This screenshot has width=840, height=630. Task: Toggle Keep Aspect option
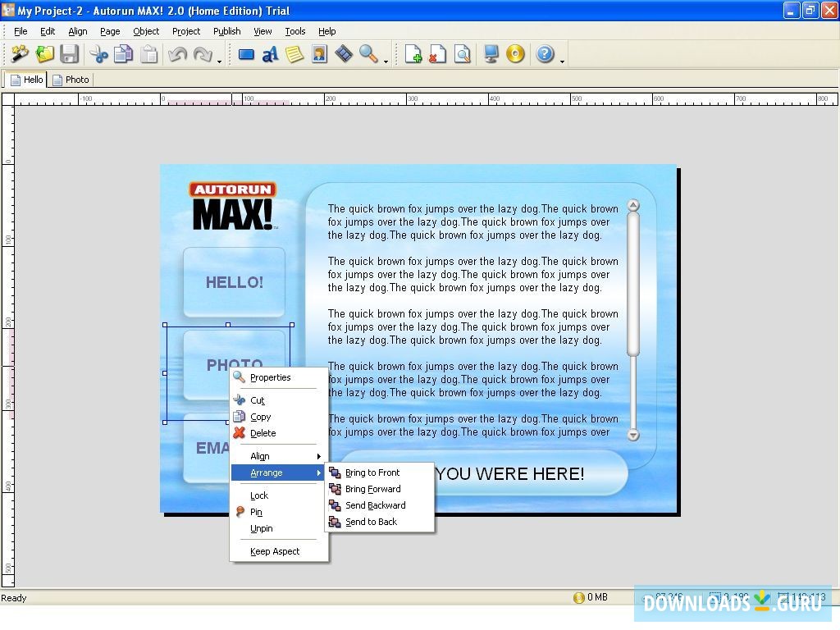279,551
